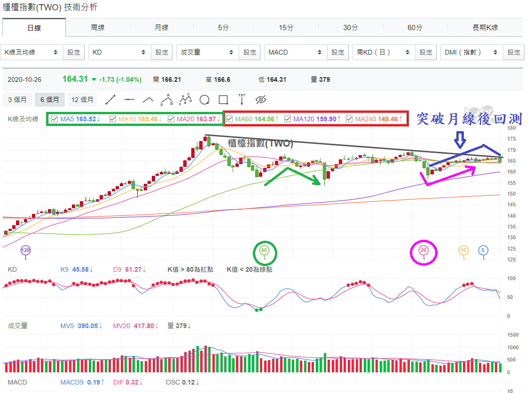The height and width of the screenshot is (393, 532).
Task: Select the trend line drawing tool
Action: pyautogui.click(x=110, y=100)
